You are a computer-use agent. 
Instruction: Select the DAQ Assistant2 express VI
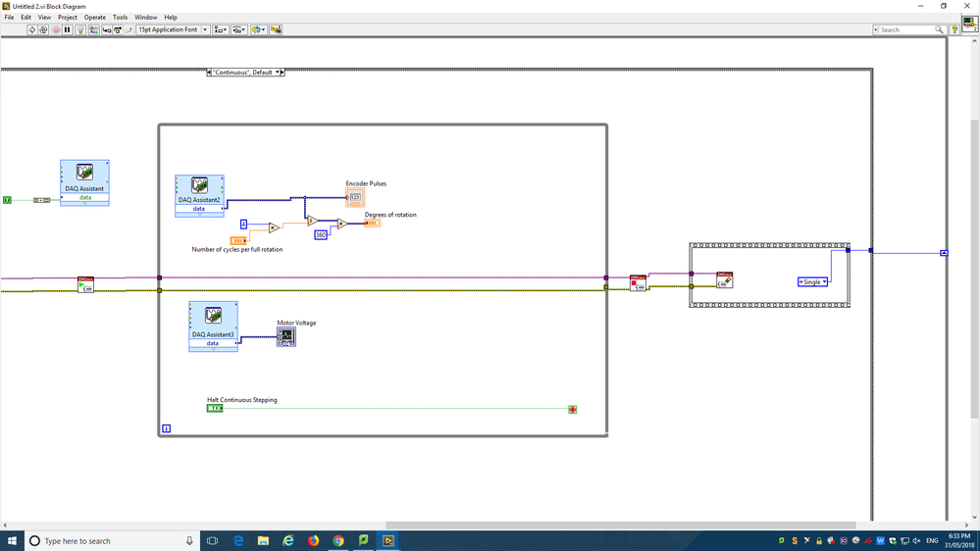199,194
